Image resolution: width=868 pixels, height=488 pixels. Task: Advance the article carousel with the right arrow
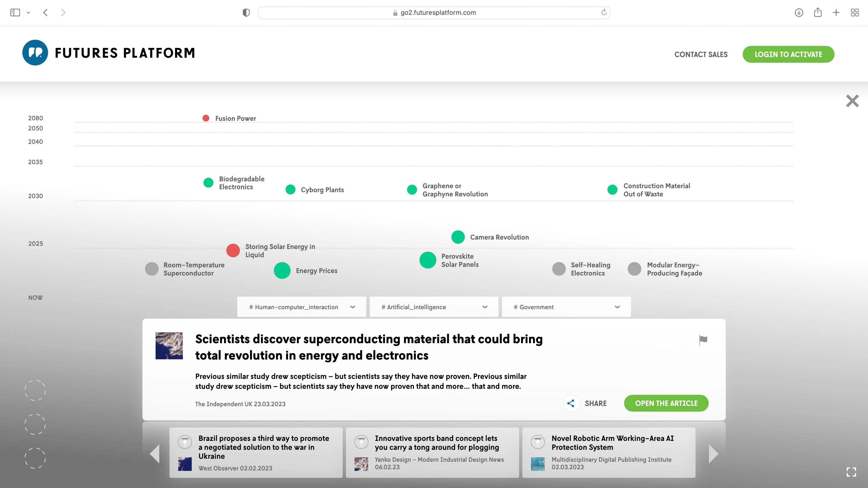[x=713, y=454]
